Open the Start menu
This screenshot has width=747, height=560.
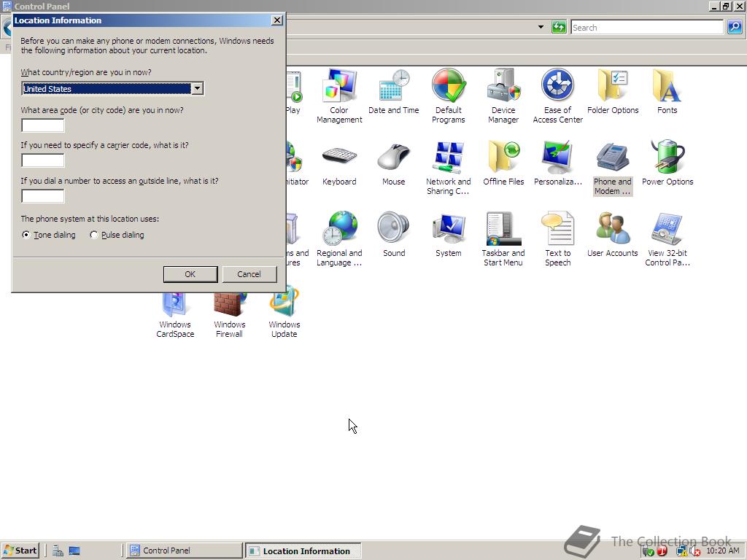click(20, 551)
